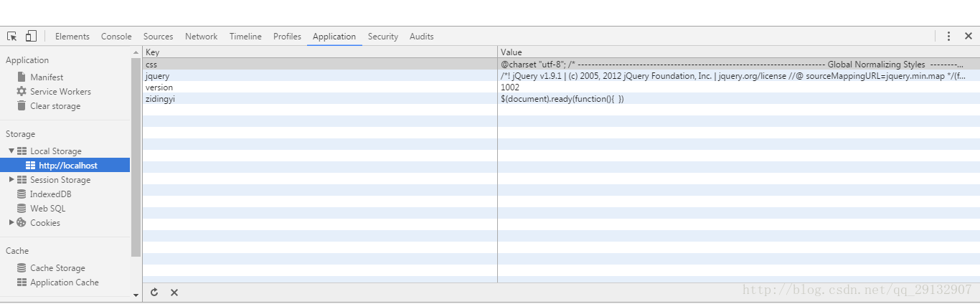The image size is (980, 304).
Task: Click the jQuery v1.9.1 value cell
Action: 739,75
